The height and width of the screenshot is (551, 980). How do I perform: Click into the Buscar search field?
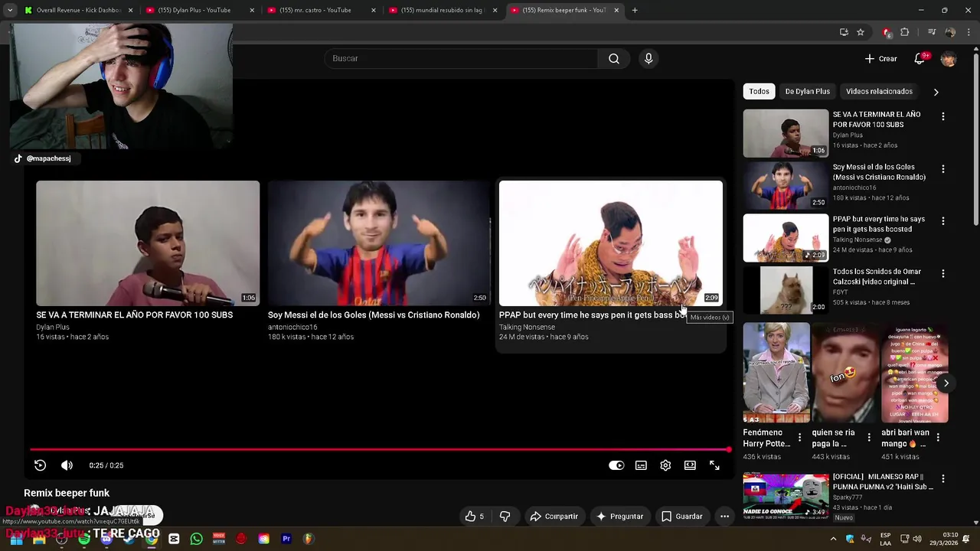point(462,59)
